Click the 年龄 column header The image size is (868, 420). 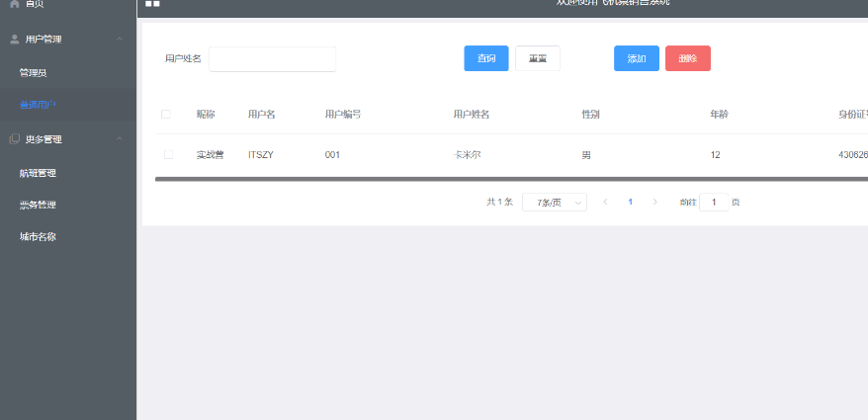[719, 115]
